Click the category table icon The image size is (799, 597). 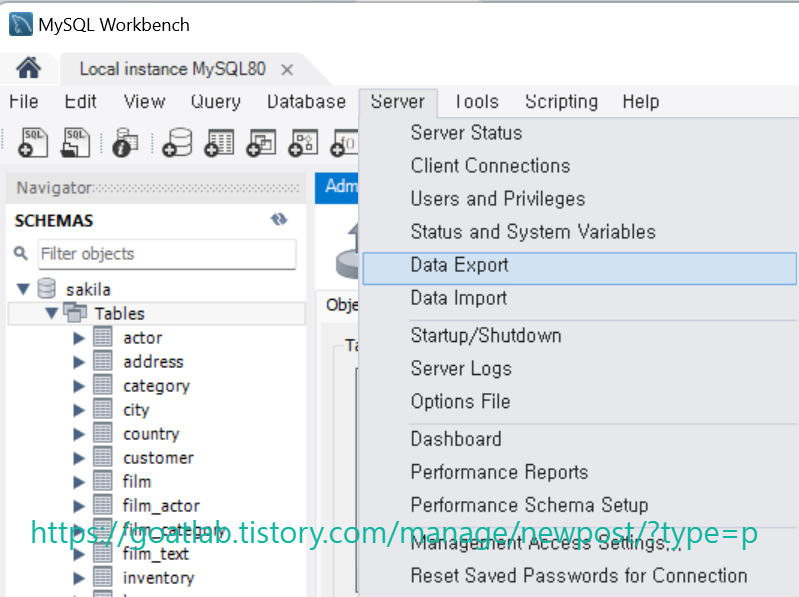click(x=102, y=385)
